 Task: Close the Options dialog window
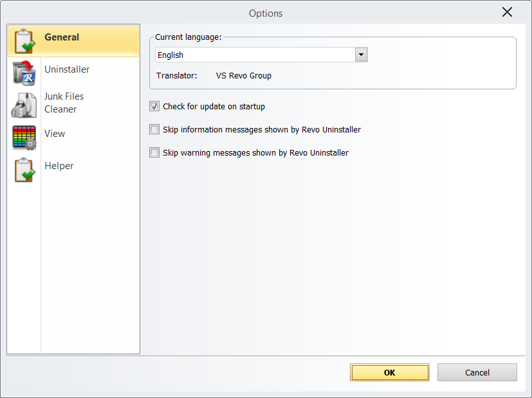(x=507, y=12)
